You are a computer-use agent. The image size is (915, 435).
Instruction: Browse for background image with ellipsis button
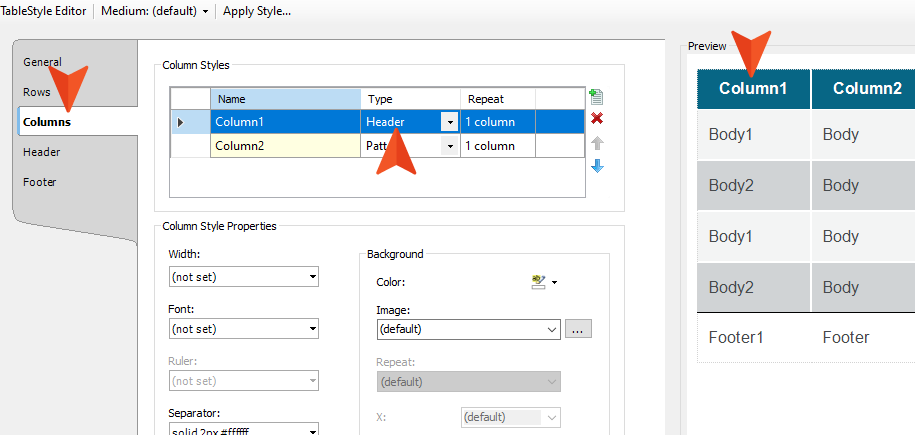coord(579,328)
